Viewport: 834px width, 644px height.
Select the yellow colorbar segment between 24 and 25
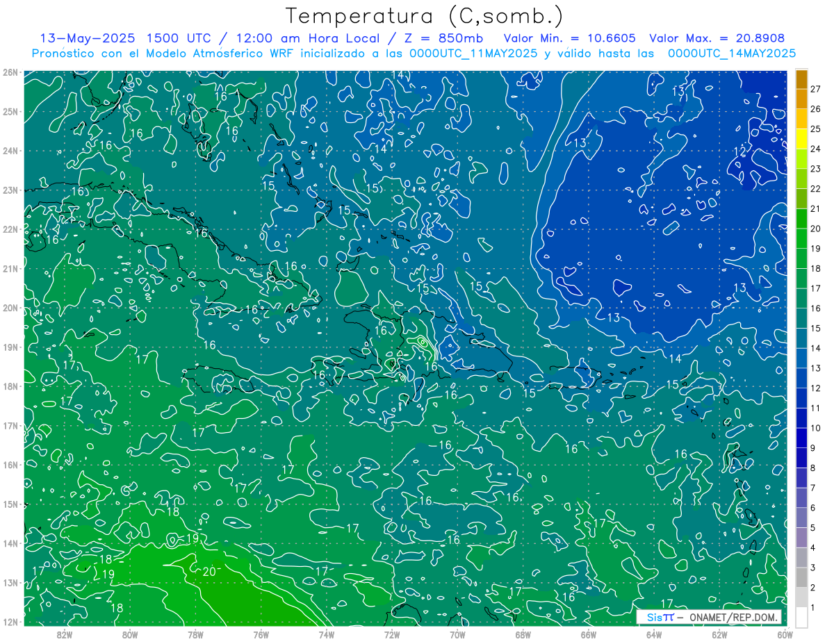pyautogui.click(x=801, y=139)
